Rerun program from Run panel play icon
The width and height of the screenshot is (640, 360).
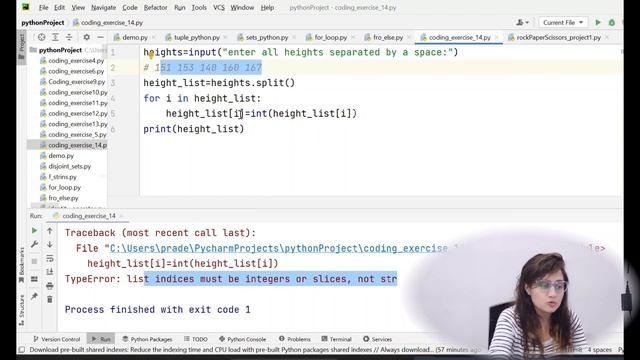(34, 231)
